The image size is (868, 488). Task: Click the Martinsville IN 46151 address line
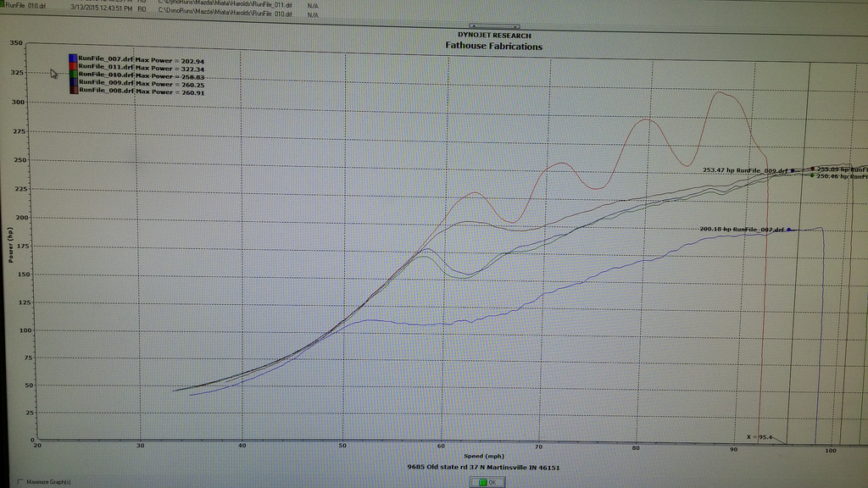(x=483, y=467)
